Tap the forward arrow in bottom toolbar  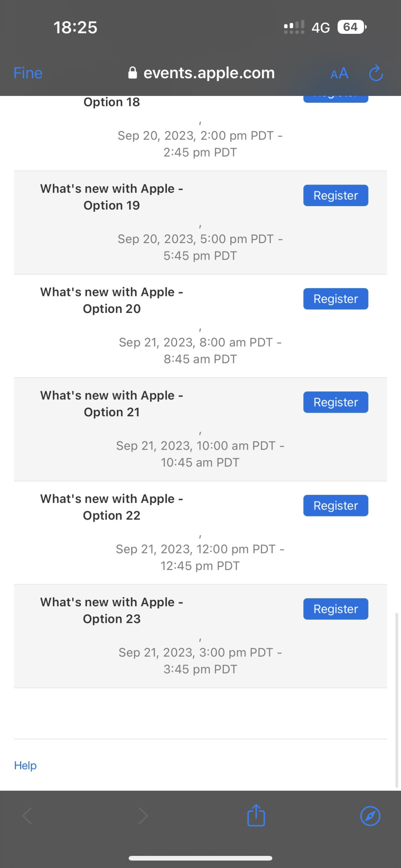(x=143, y=816)
